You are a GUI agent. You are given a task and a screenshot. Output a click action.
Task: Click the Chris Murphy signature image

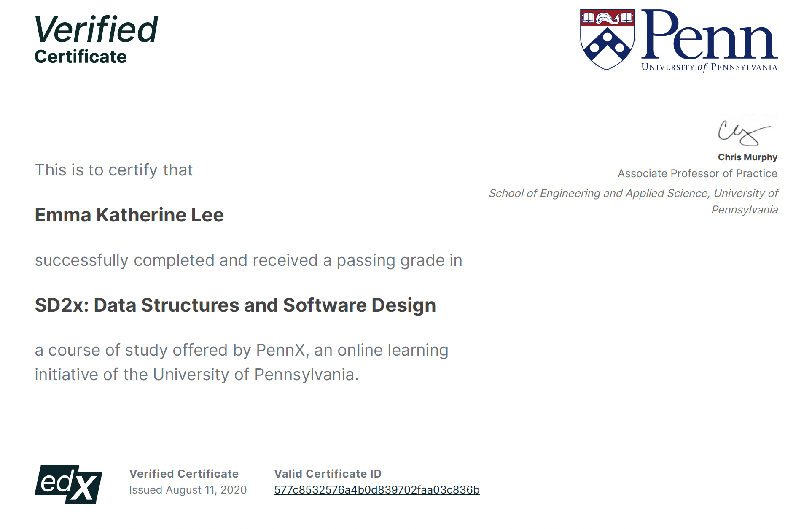pos(744,133)
